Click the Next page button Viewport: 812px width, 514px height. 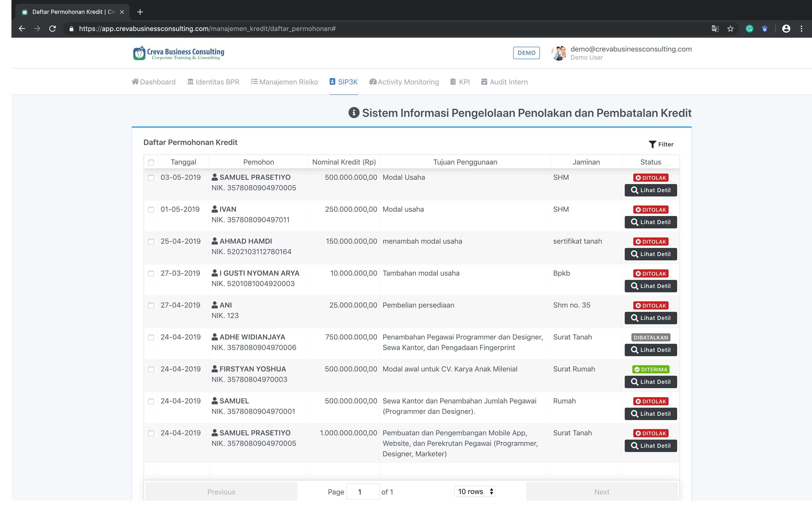click(602, 492)
